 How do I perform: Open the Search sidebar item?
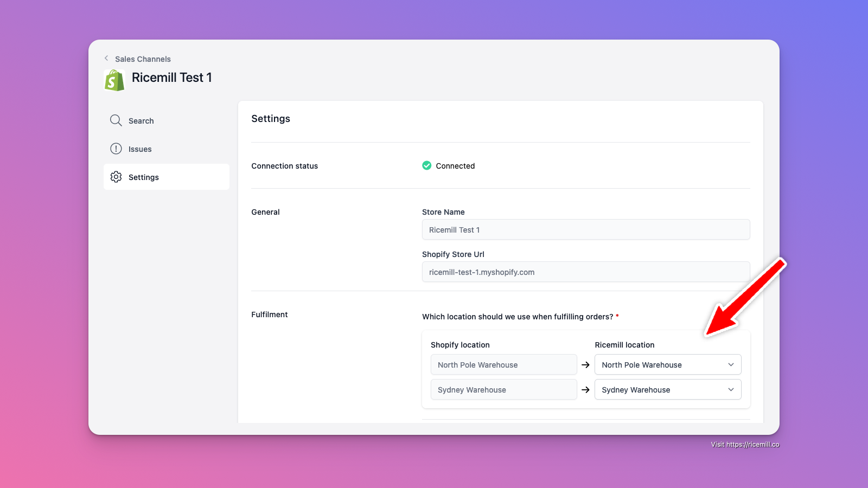pos(167,121)
